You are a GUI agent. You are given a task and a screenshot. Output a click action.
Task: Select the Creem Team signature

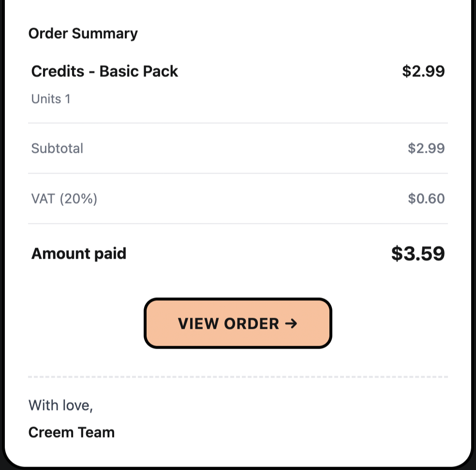click(x=72, y=432)
